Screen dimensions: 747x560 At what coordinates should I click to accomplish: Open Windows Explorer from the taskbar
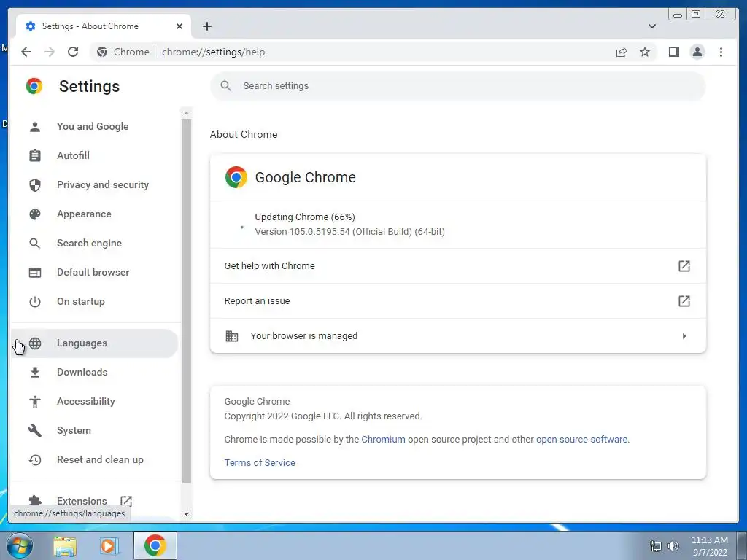[x=65, y=546]
